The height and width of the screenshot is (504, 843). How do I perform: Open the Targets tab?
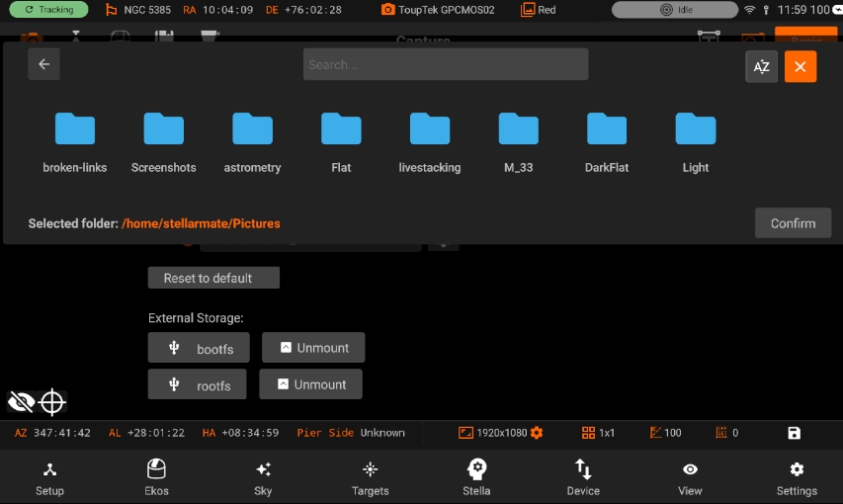pos(370,477)
